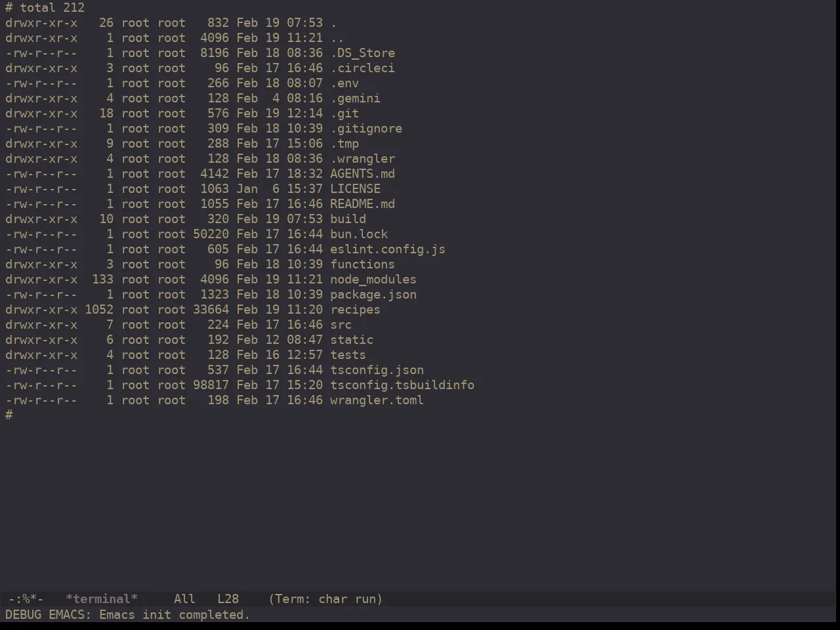Viewport: 840px width, 630px height.
Task: Click the .DS_Store filename
Action: click(x=362, y=53)
